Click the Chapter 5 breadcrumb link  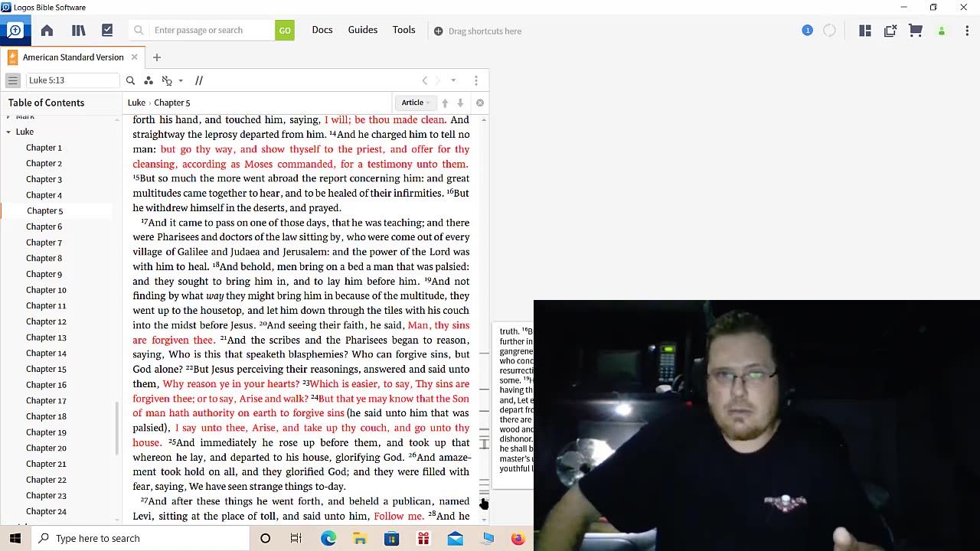(172, 103)
